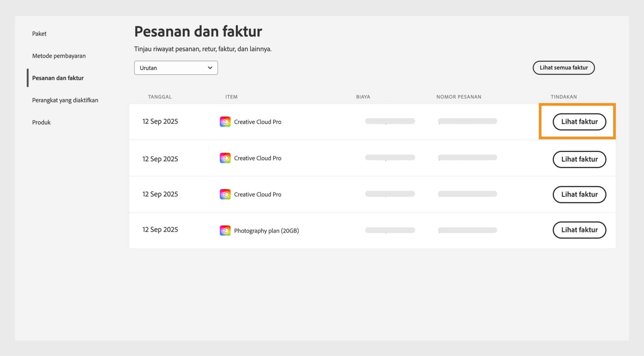The width and height of the screenshot is (644, 356).
Task: Click the Photography plan (20GB) item name
Action: 266,231
